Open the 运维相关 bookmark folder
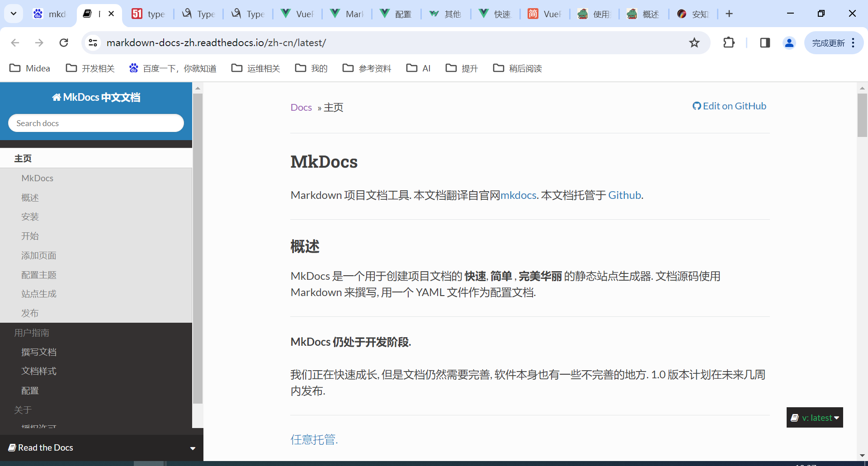The height and width of the screenshot is (466, 868). click(x=256, y=68)
